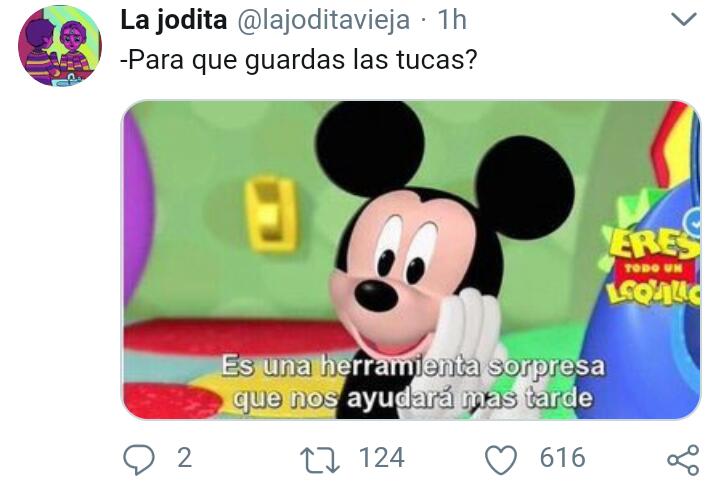Retweet using the arrows icon
This screenshot has height=490, width=720.
tap(320, 461)
